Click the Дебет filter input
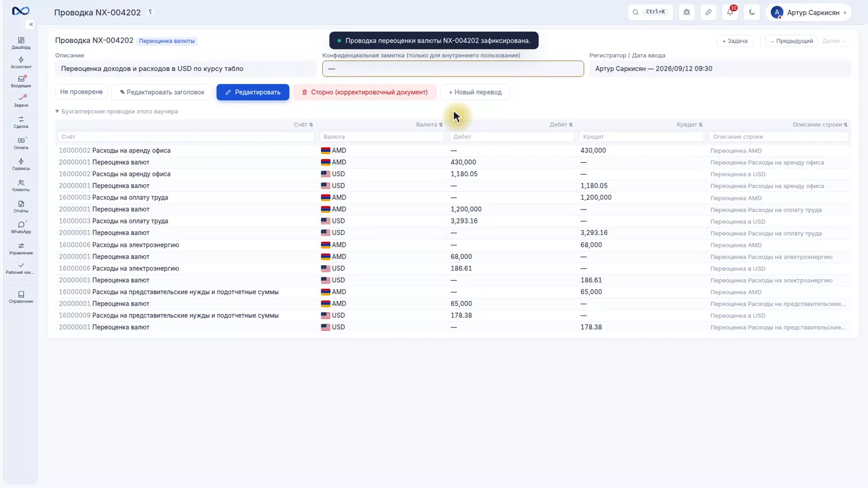The width and height of the screenshot is (868, 488). pyautogui.click(x=512, y=137)
